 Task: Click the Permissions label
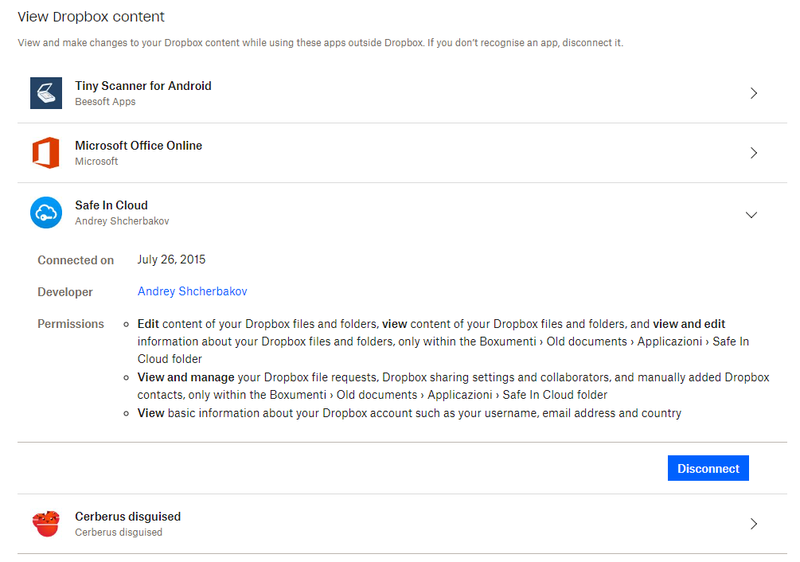(71, 324)
